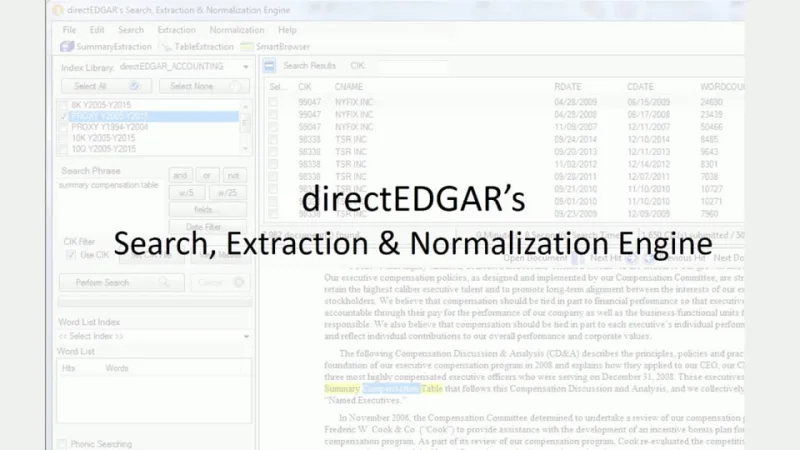Insert the 'or' operator

pyautogui.click(x=207, y=176)
